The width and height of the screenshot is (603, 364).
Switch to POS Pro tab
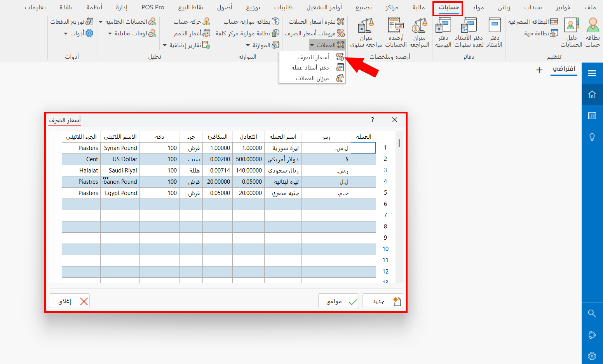[153, 7]
